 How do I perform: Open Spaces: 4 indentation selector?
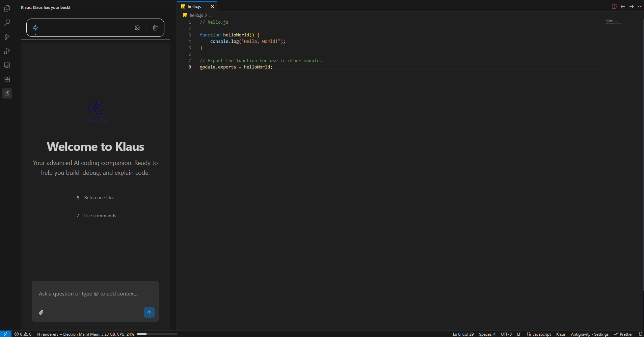click(487, 334)
